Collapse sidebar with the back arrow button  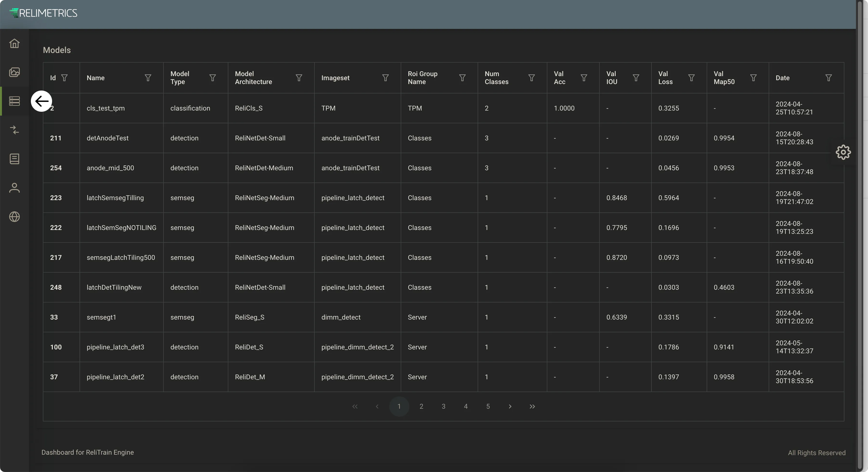click(41, 101)
